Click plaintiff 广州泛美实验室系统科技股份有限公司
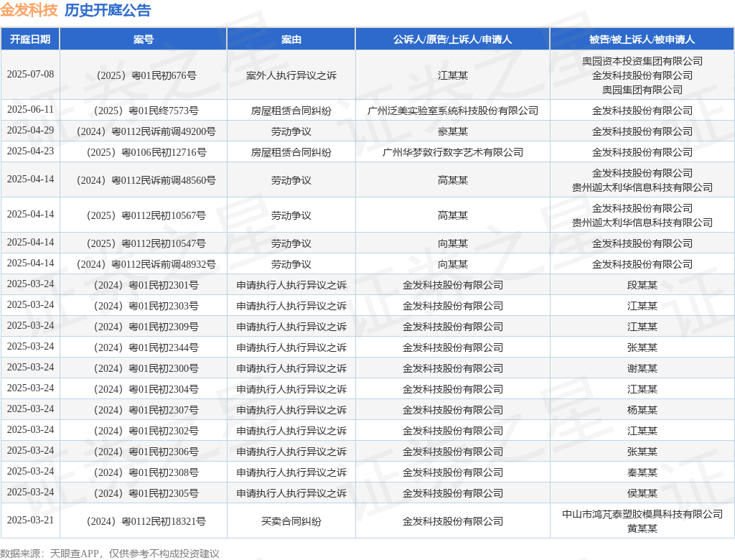735x560 pixels. tap(452, 111)
